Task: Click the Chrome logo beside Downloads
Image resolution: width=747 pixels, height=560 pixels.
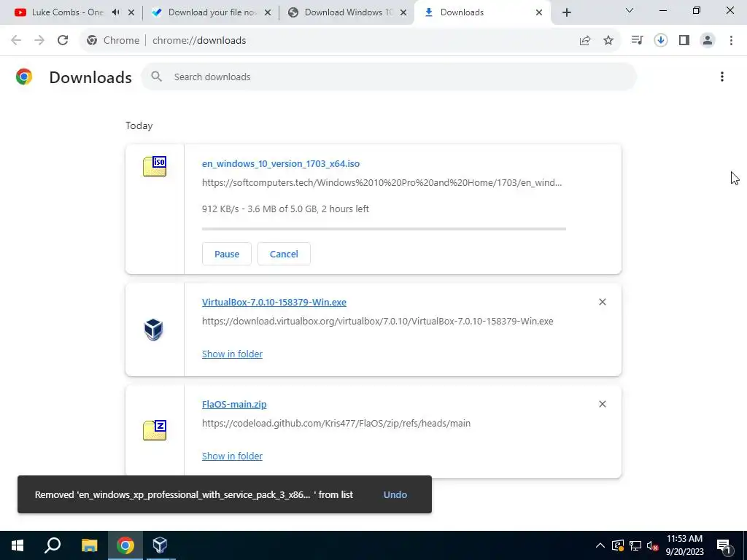Action: (x=24, y=77)
